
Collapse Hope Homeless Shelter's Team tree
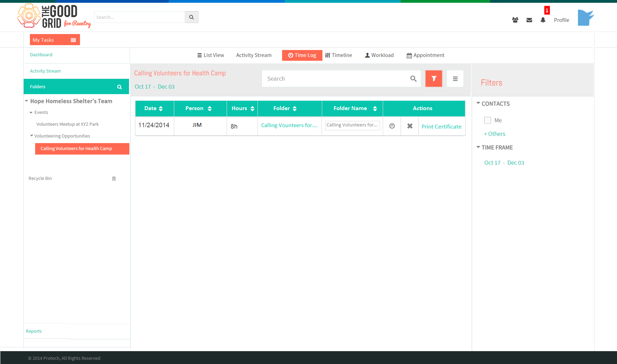click(x=26, y=101)
